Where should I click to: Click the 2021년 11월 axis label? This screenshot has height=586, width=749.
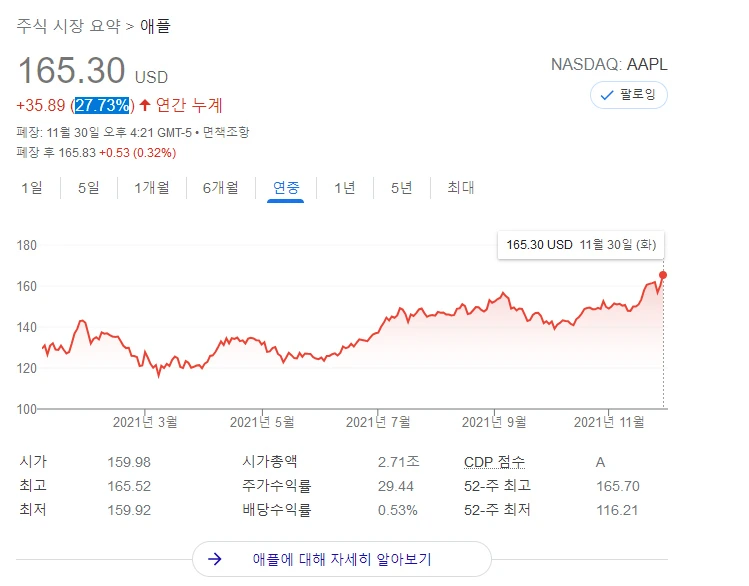(x=609, y=422)
